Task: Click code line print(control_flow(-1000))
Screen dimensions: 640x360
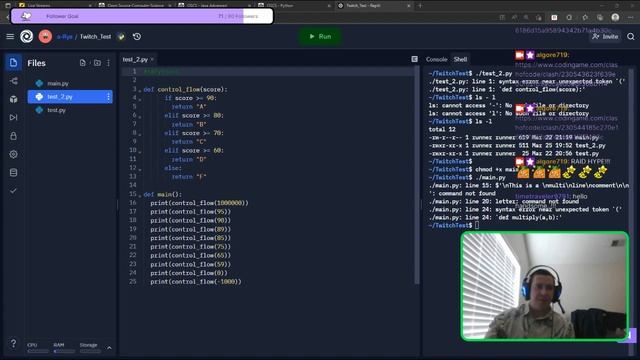Action: pos(196,282)
